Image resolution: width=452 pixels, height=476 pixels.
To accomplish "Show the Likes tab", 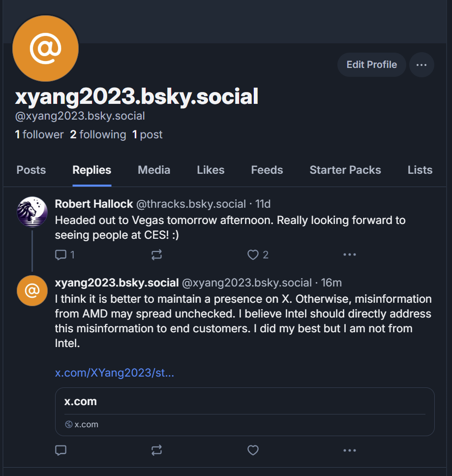I will click(211, 170).
